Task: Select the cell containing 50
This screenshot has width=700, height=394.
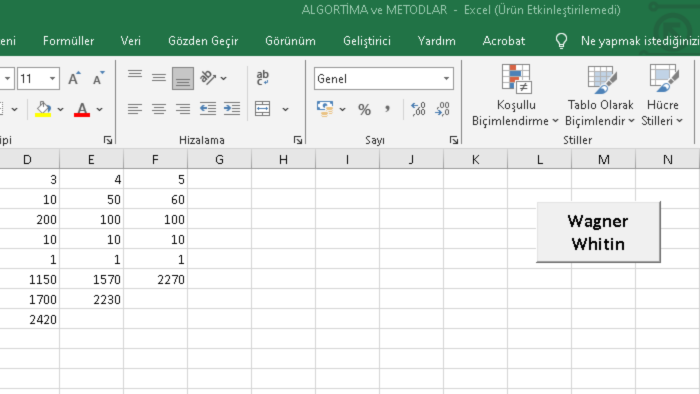Action: tap(91, 199)
